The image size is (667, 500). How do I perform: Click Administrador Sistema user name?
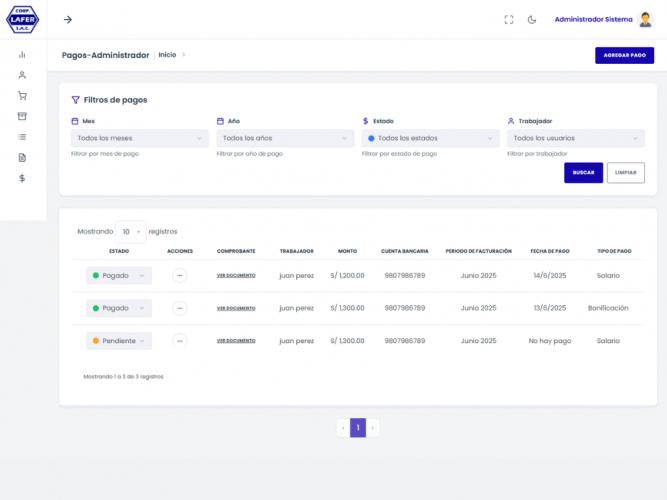tap(593, 20)
